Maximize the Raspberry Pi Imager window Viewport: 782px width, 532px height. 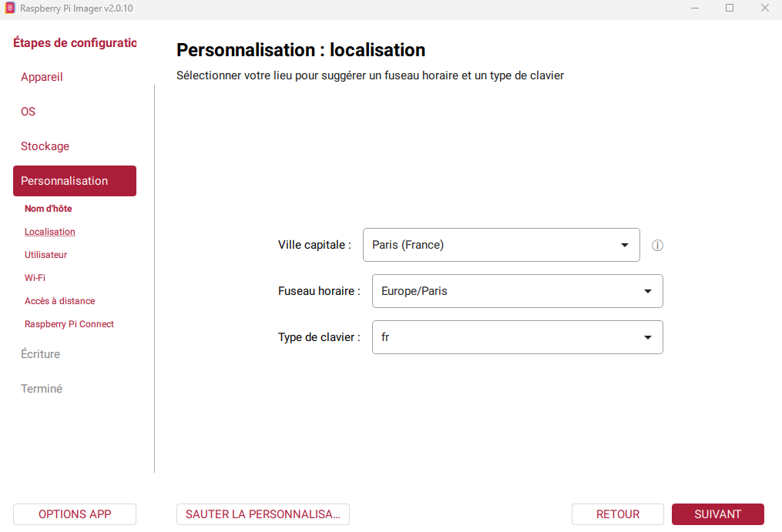coord(729,8)
